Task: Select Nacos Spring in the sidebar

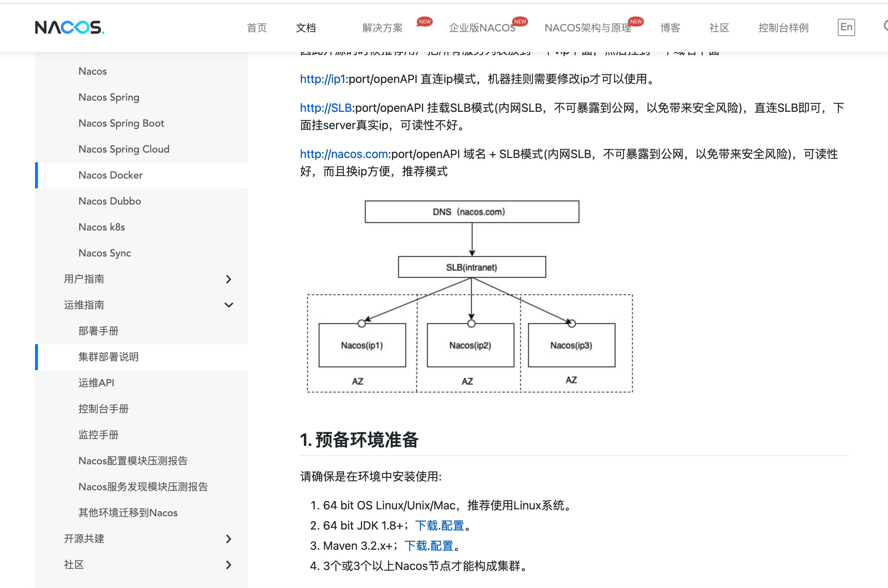Action: pos(109,97)
